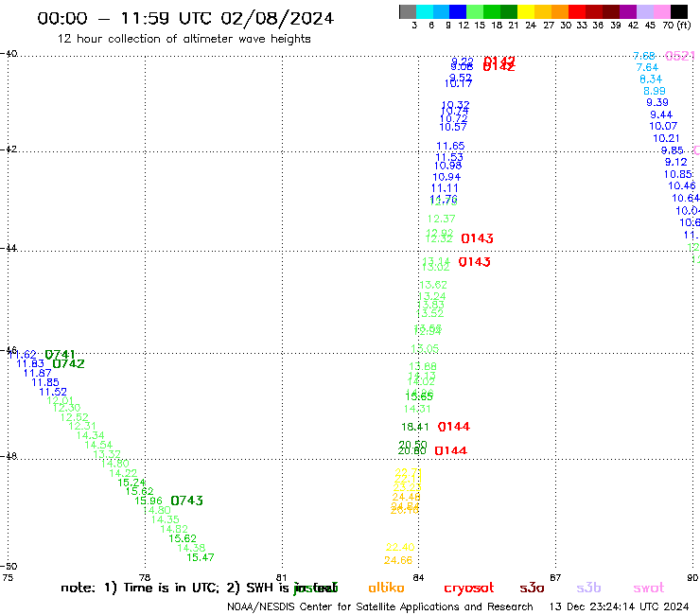Image resolution: width=700 pixels, height=615 pixels.
Task: Click the blue value '10.94'
Action: (446, 177)
